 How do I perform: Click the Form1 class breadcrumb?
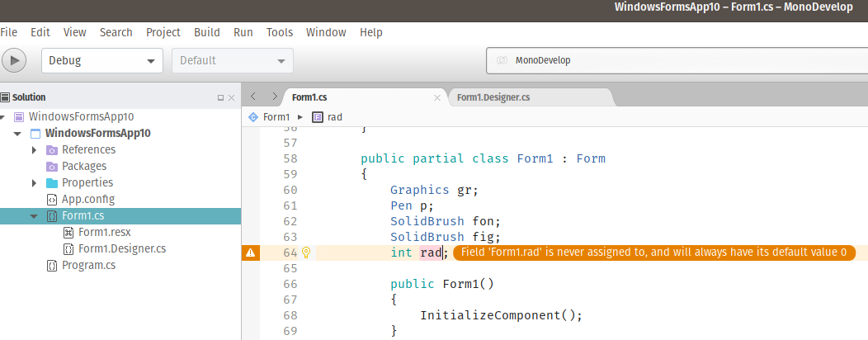coord(276,117)
